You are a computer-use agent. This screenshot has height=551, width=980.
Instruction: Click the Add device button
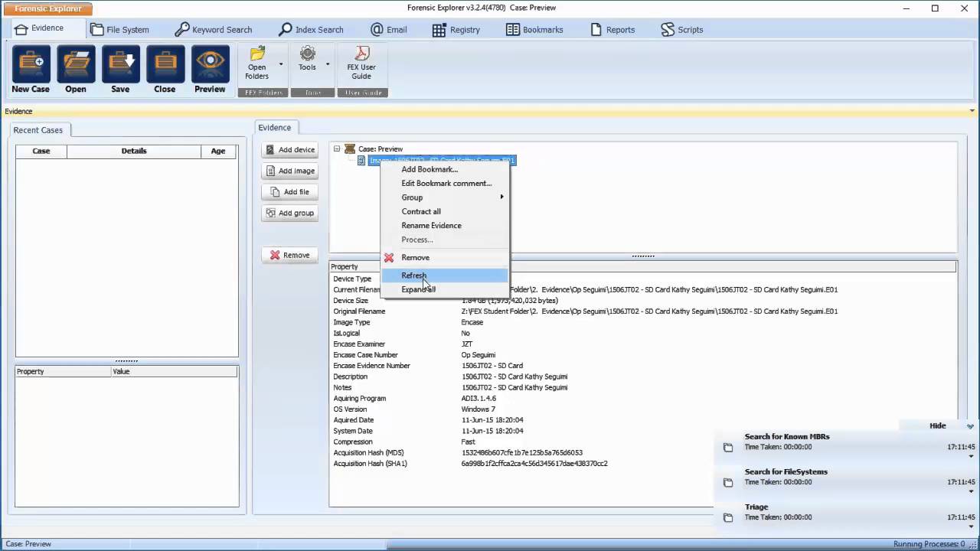289,150
